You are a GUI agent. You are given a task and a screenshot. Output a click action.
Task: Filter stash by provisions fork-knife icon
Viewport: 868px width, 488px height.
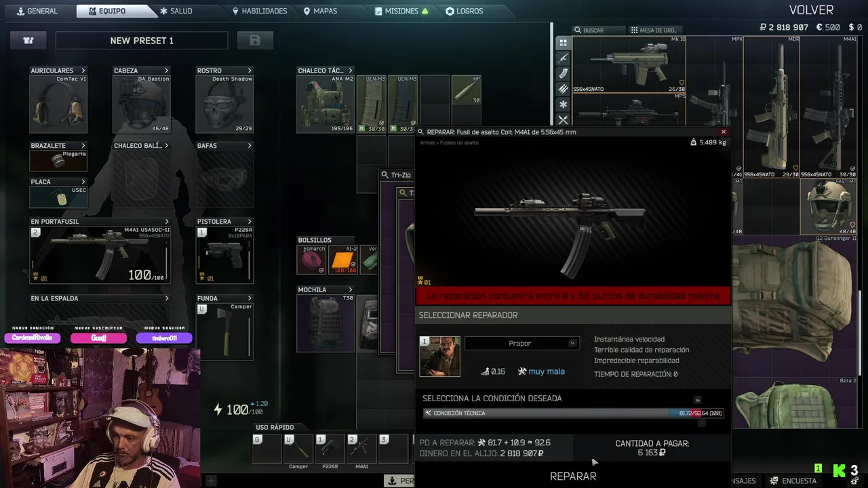(x=563, y=120)
